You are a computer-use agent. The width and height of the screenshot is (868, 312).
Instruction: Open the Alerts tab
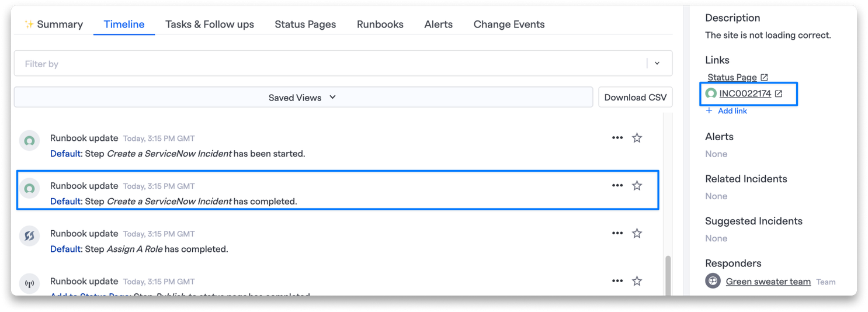439,25
